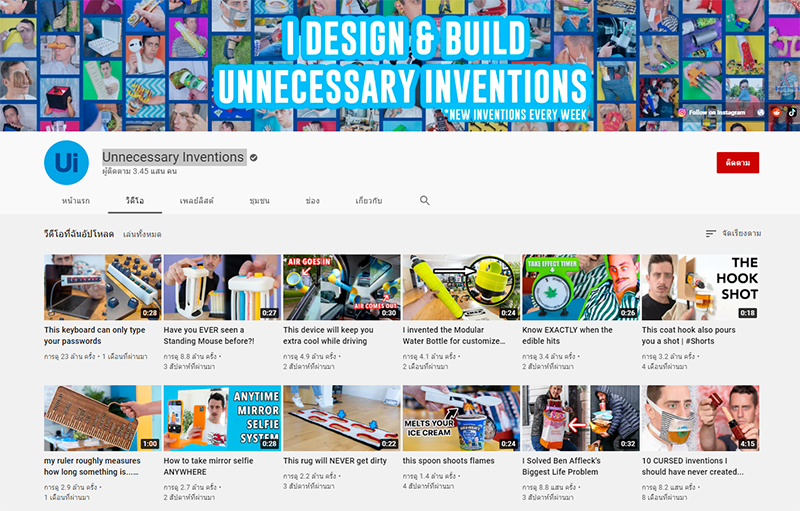The height and width of the screenshot is (511, 800).
Task: Click the sort lines icon
Action: tap(711, 234)
